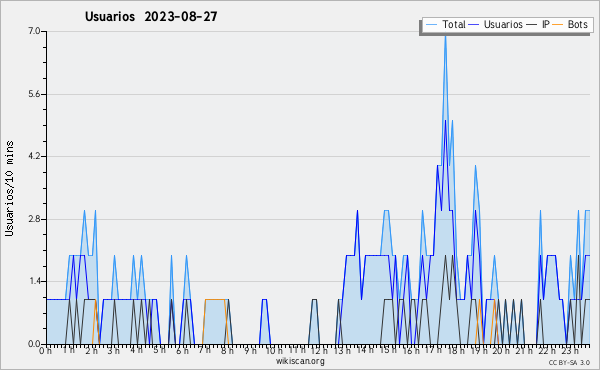
Task: Click the x-axis label '23 h'
Action: pyautogui.click(x=570, y=350)
